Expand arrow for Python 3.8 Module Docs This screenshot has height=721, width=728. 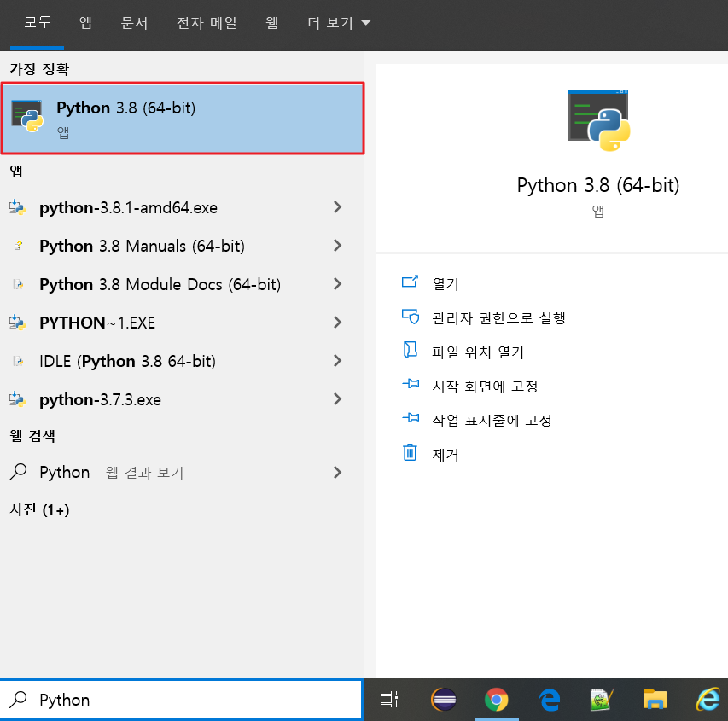click(337, 284)
